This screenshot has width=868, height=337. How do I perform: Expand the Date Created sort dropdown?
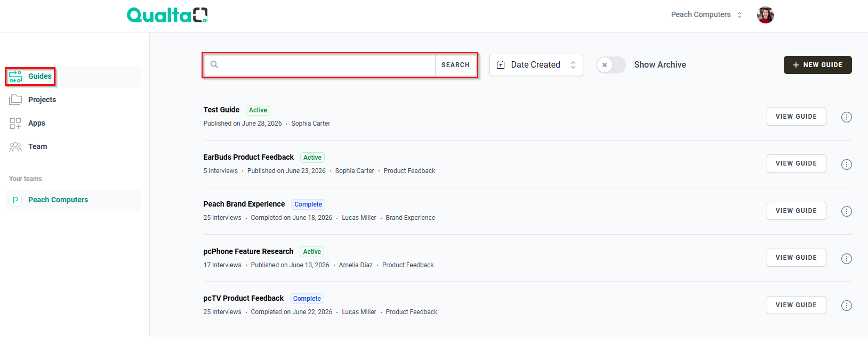click(x=536, y=65)
